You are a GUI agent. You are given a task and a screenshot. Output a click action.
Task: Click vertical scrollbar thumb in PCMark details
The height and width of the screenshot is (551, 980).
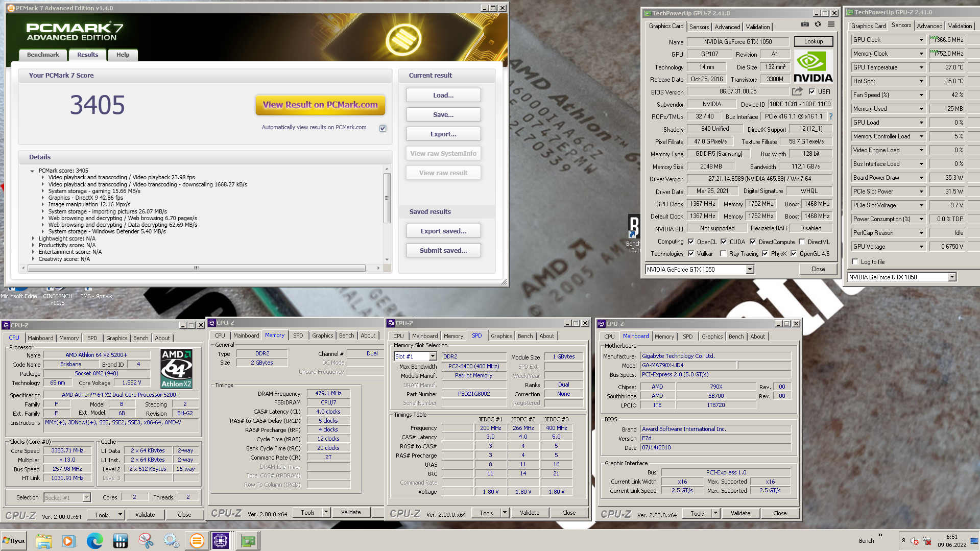(387, 198)
